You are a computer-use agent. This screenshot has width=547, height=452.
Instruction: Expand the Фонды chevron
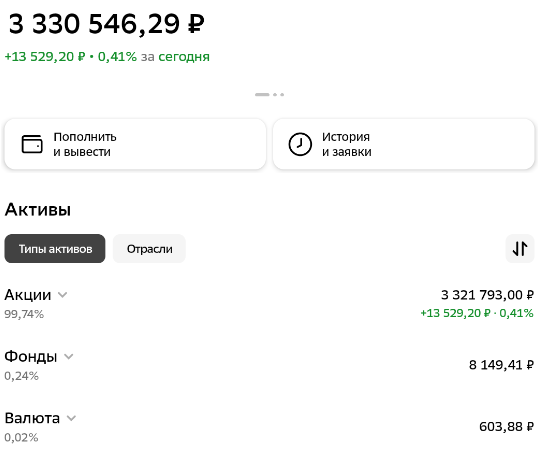click(69, 356)
